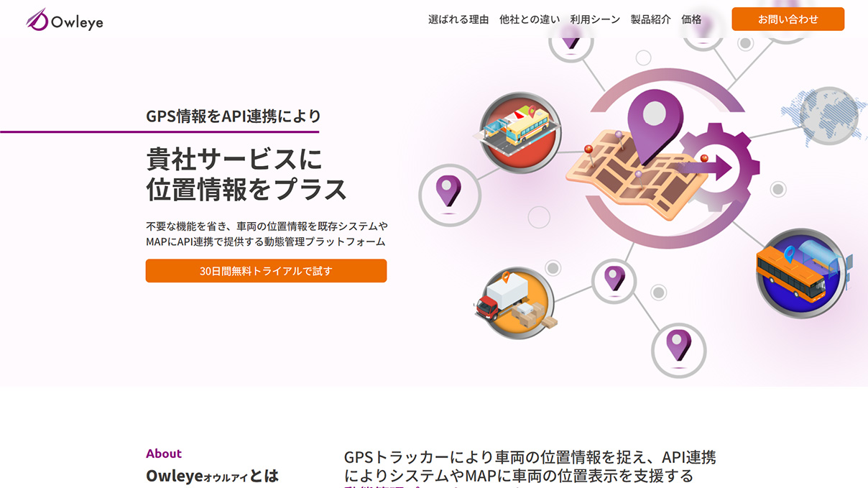
Task: Select the small pin circle below the map
Action: 614,281
